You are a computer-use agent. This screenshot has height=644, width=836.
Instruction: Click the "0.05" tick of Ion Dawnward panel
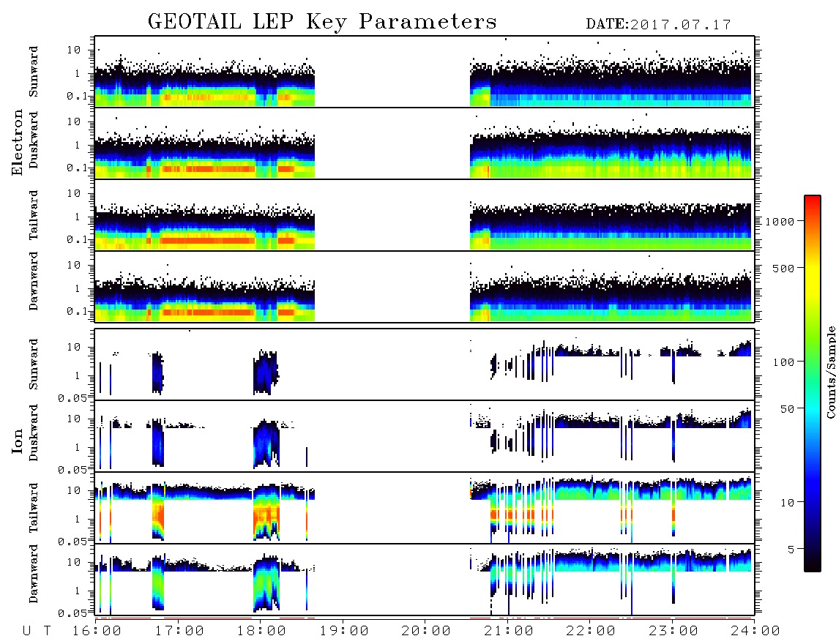[72, 613]
